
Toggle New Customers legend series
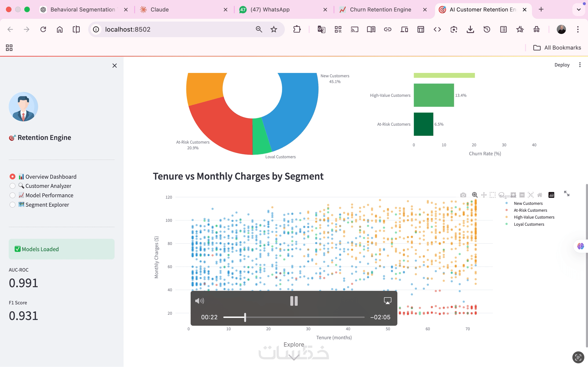[528, 203]
